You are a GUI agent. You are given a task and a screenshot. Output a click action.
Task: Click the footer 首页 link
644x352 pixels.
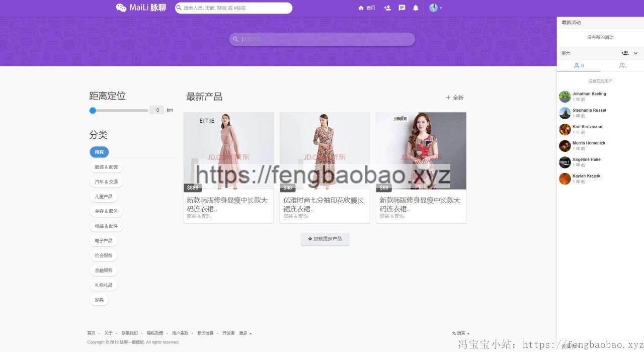(91, 333)
